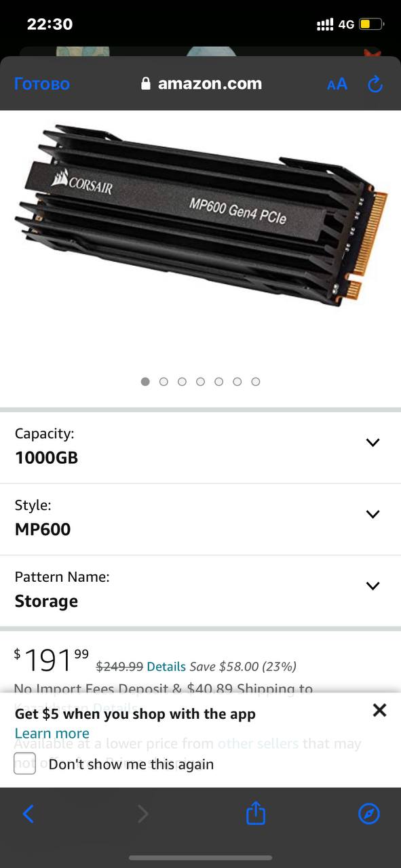
Task: Open the Pattern Name Storage dropdown
Action: coord(200,591)
